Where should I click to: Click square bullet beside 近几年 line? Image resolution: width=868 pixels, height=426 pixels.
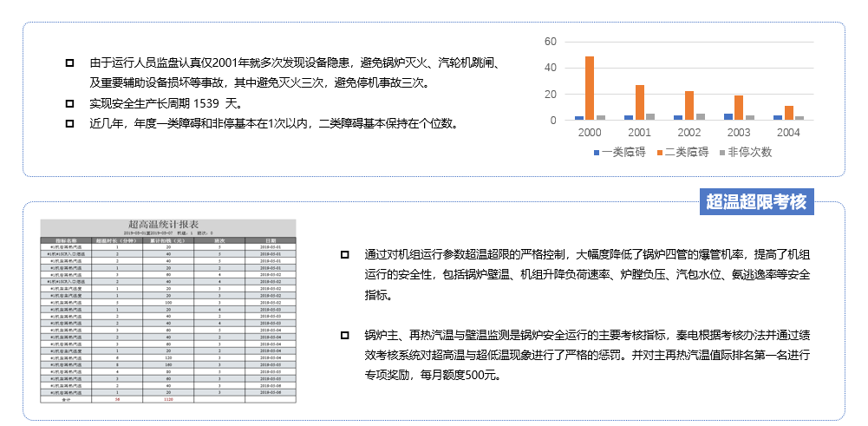pyautogui.click(x=69, y=123)
